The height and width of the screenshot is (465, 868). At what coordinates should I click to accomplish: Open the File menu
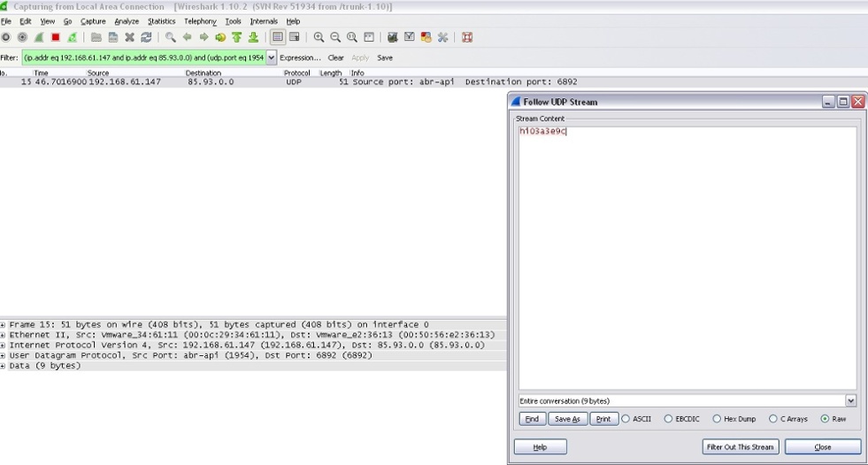(x=6, y=21)
